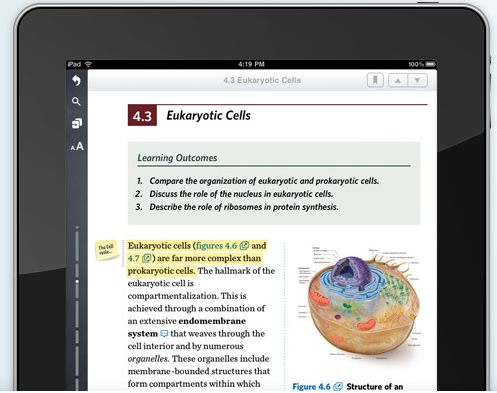Follow the figures 4.6 link
Screen dimensions: 497x393
tap(216, 246)
